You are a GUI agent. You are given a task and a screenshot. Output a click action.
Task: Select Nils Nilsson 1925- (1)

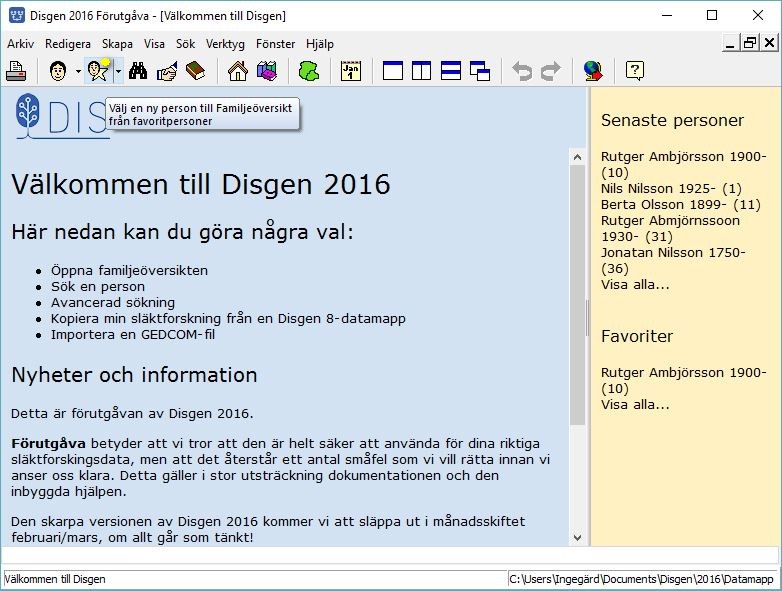[671, 189]
